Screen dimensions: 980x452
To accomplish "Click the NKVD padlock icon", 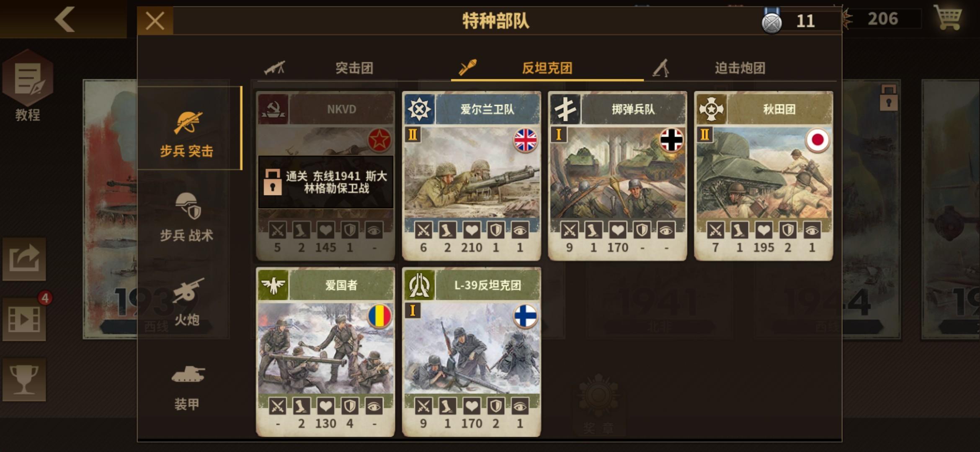I will pos(272,182).
